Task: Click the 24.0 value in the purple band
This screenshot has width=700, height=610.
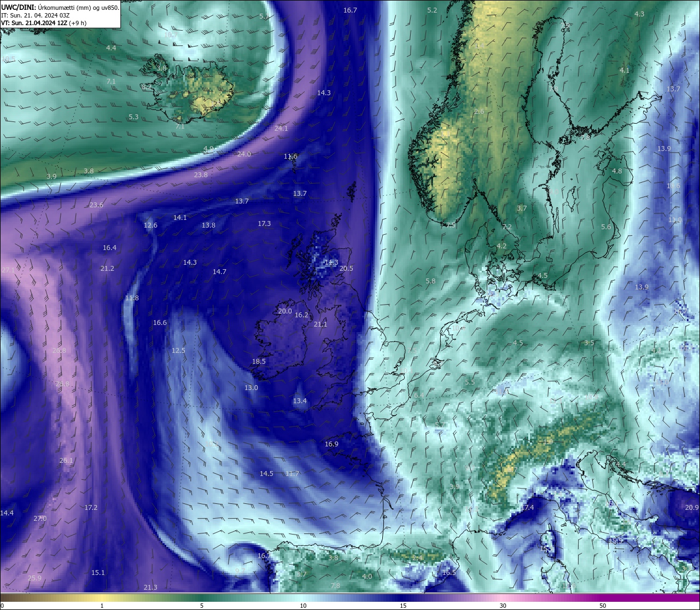Action: pos(244,154)
